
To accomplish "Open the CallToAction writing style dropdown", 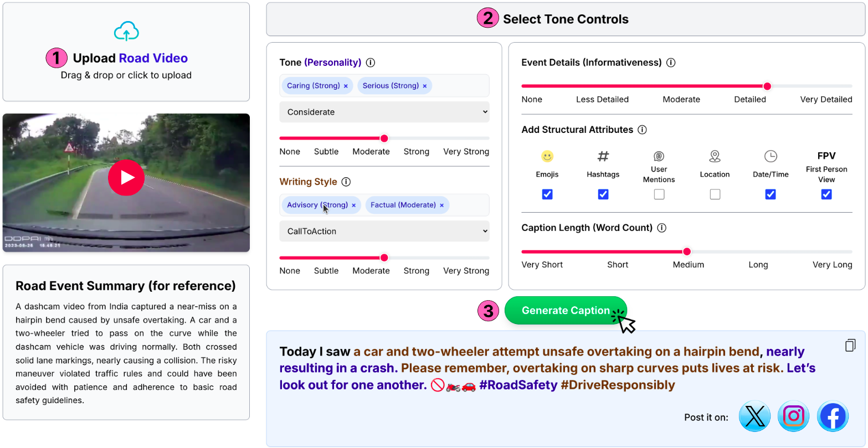I will pos(384,231).
